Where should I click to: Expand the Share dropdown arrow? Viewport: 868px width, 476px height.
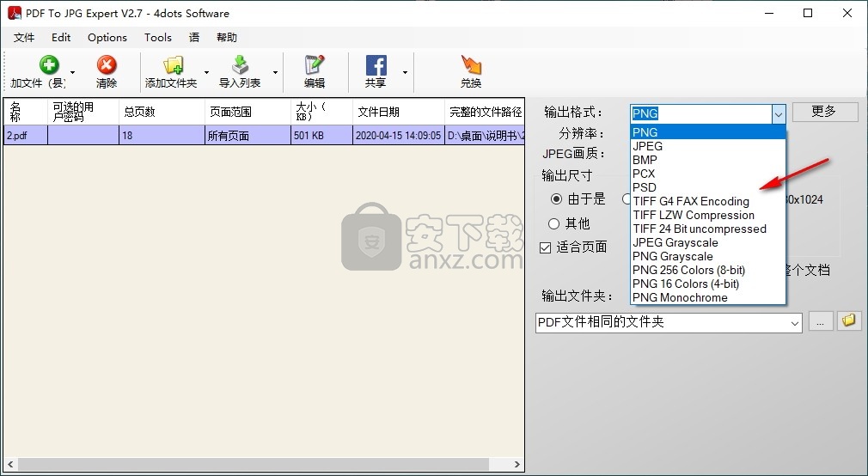pyautogui.click(x=406, y=72)
